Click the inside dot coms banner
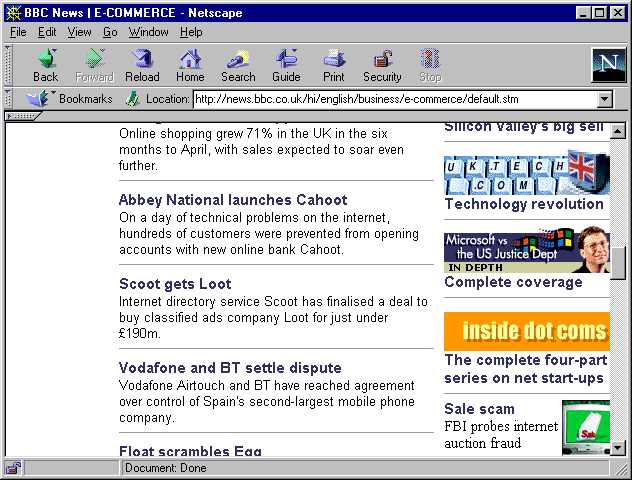The height and width of the screenshot is (480, 632). [x=526, y=331]
